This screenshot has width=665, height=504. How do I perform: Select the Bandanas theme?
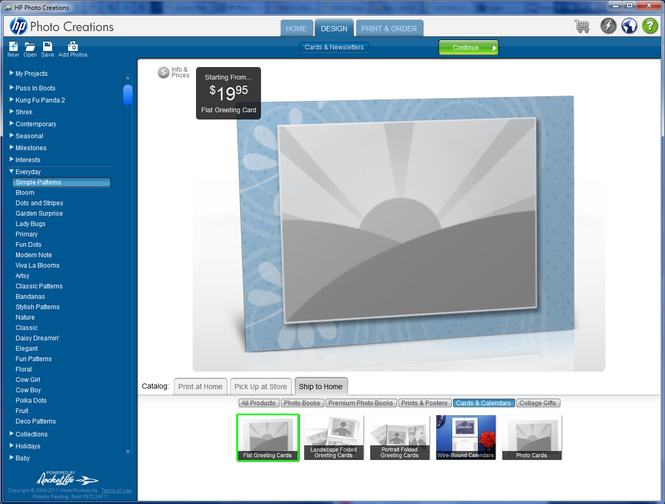click(30, 297)
